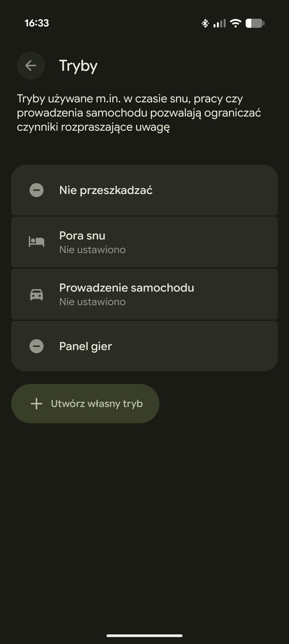Image resolution: width=289 pixels, height=644 pixels.
Task: Tap the plus icon to create a mode
Action: pos(37,404)
